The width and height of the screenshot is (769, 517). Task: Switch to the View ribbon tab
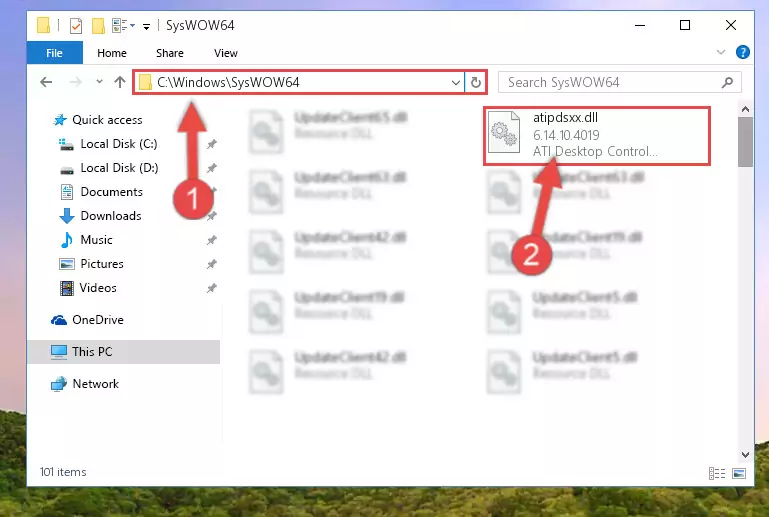[x=226, y=53]
